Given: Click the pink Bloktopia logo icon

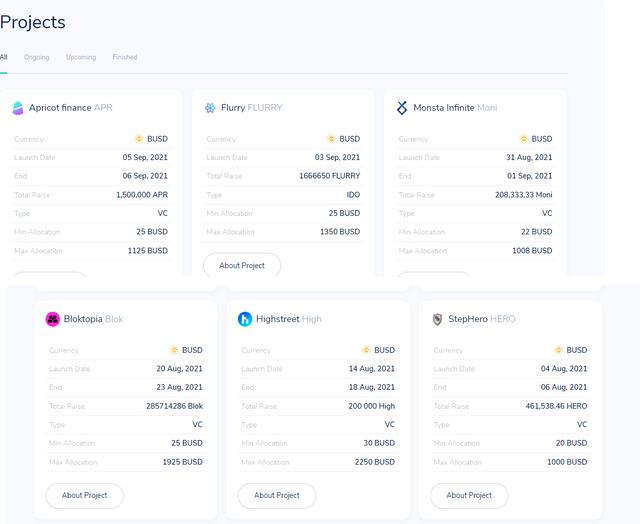Looking at the screenshot, I should 53,319.
